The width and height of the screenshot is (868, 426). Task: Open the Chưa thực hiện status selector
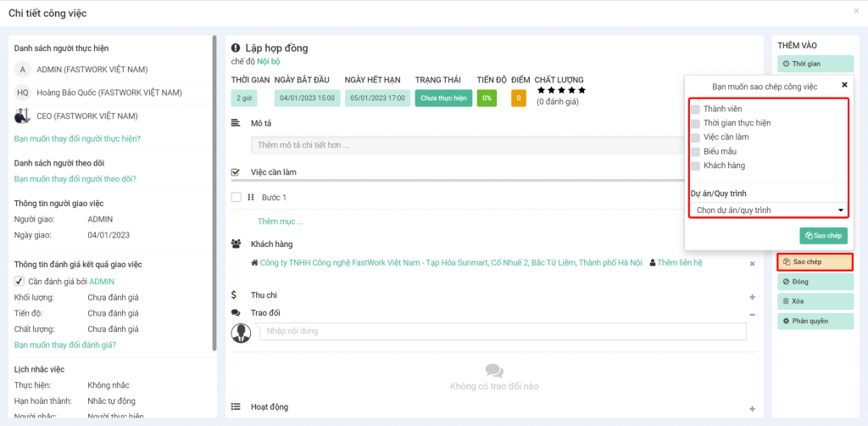(x=442, y=98)
